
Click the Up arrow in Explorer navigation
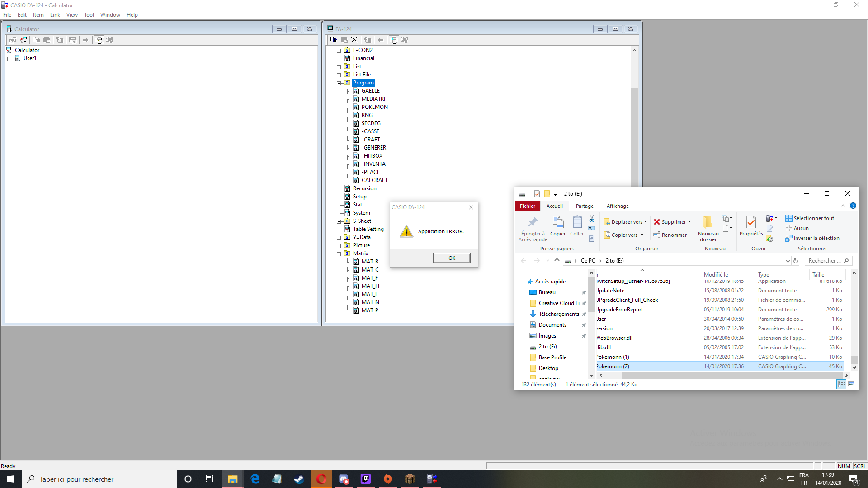tap(557, 261)
